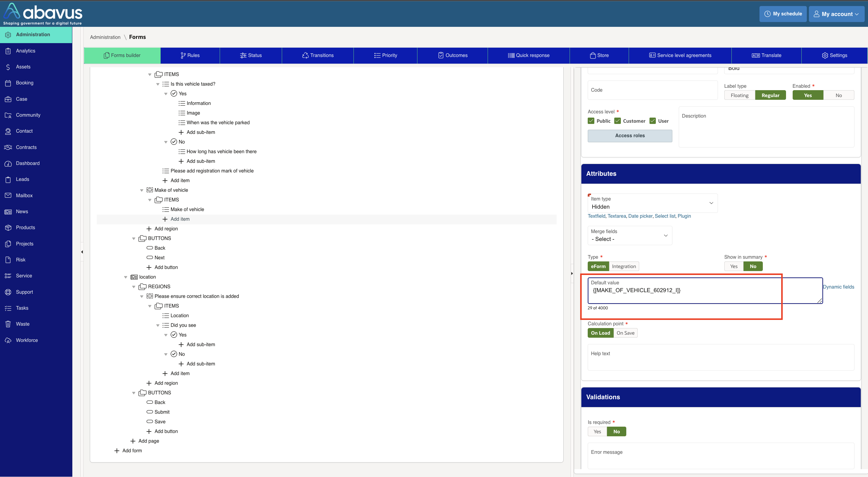Click the Products box icon
Screen dimensions: 868x477
8,228
